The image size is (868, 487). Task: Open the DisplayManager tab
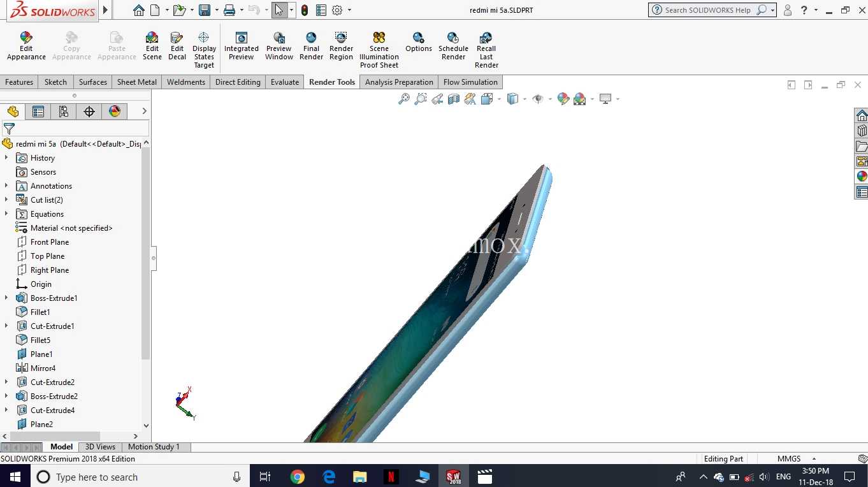coord(115,112)
